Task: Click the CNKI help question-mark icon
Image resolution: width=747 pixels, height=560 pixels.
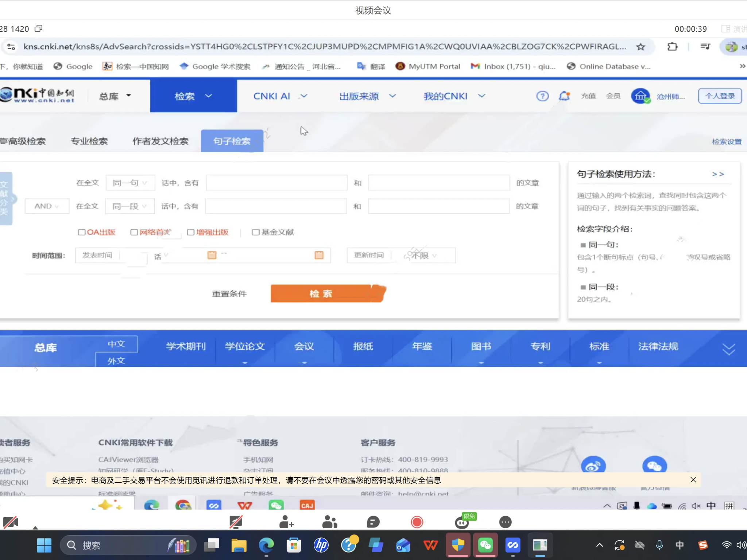Action: pyautogui.click(x=542, y=96)
